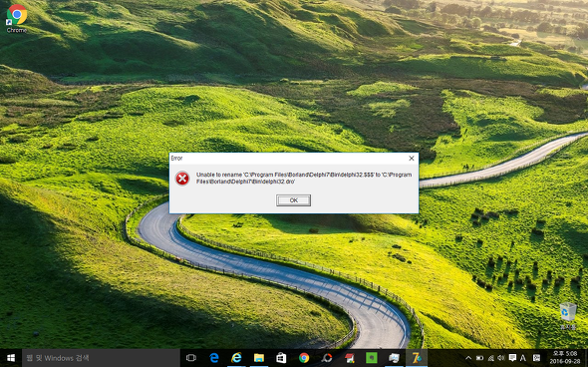Viewport: 588px width, 367px height.
Task: Toggle the IME input mode 'A' indicator
Action: click(x=523, y=358)
